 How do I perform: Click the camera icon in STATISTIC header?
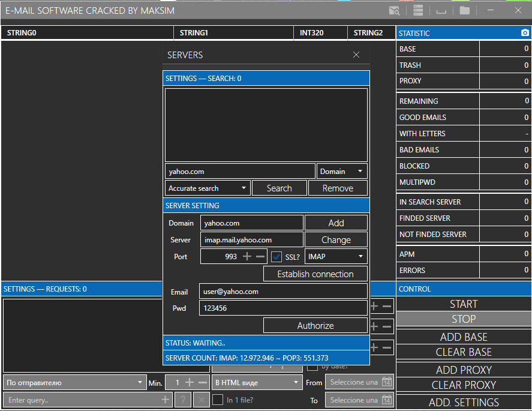(525, 32)
